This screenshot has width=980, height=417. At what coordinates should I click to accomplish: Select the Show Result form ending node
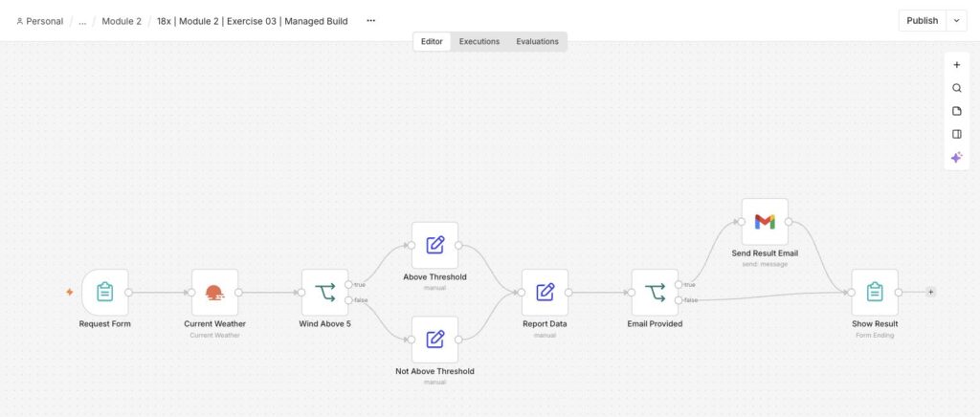click(875, 292)
